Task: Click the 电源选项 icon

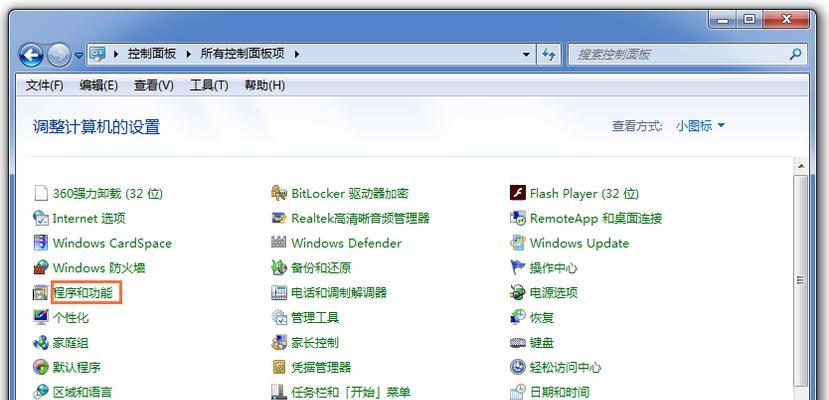Action: coord(518,293)
